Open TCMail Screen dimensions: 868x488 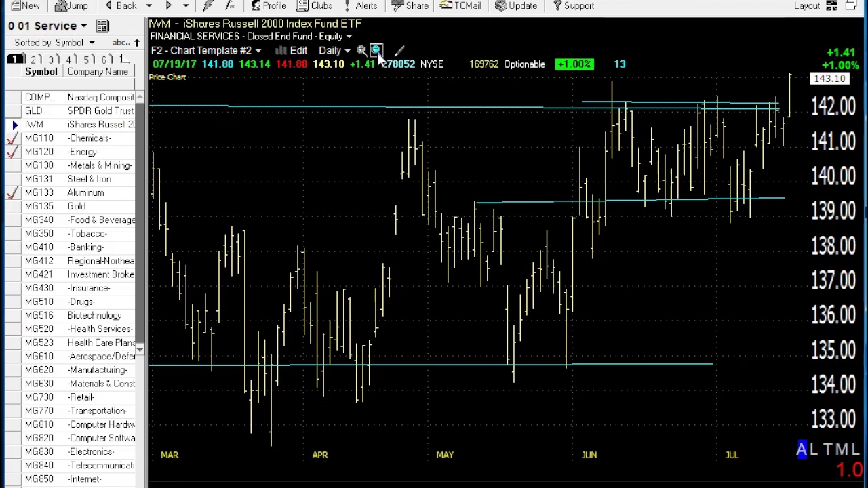460,6
